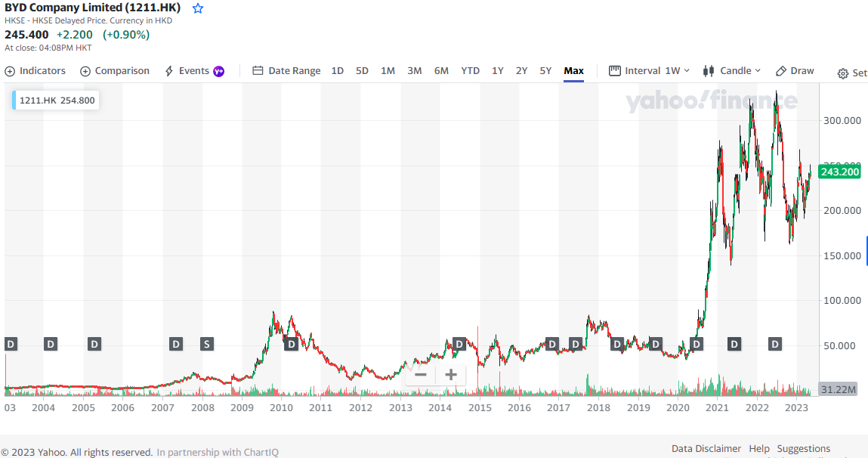Select 5D time range
This screenshot has width=868, height=458.
[x=362, y=71]
